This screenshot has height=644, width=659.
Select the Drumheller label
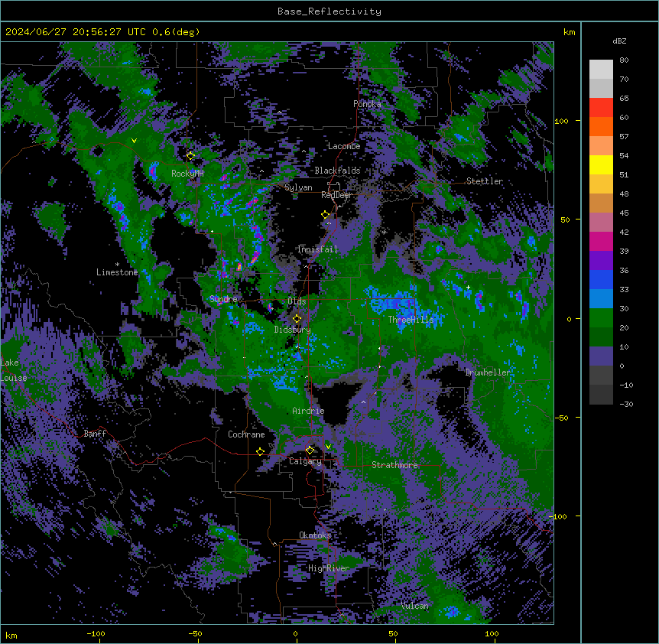[x=488, y=372]
